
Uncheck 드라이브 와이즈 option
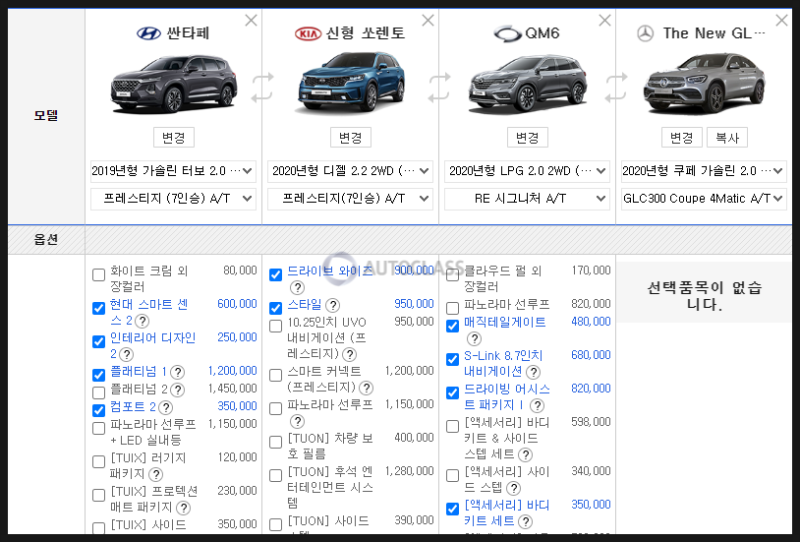click(276, 275)
